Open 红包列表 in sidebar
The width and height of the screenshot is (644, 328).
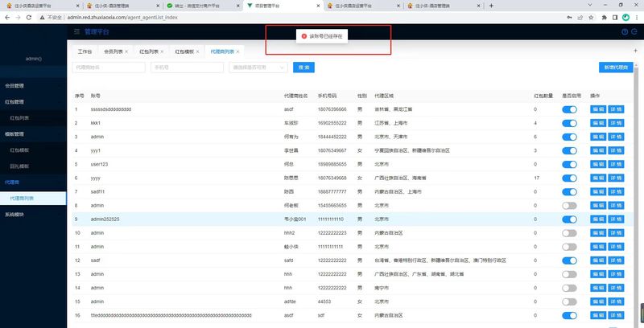[x=33, y=118]
